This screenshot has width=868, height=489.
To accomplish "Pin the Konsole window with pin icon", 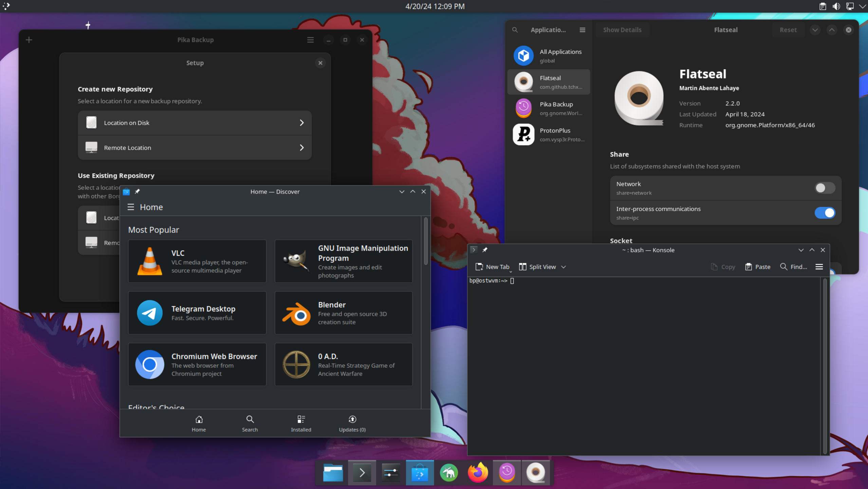I will coord(485,250).
